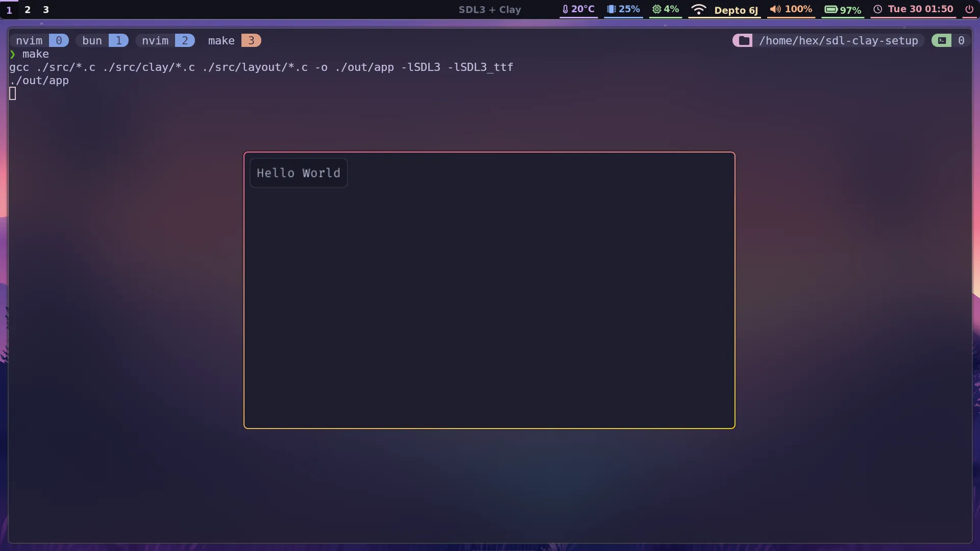Image resolution: width=980 pixels, height=551 pixels.
Task: Switch to tmux window bun 1
Action: coord(102,41)
